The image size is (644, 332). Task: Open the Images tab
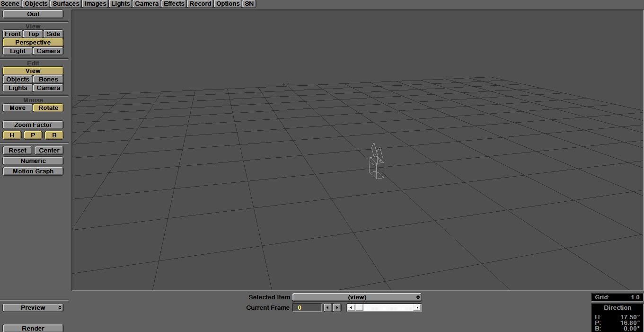point(95,4)
